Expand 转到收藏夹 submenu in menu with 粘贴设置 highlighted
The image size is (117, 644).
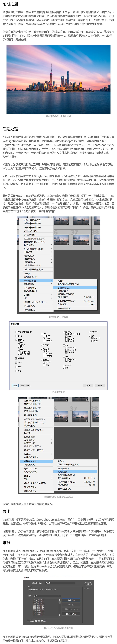[x=37, y=426]
